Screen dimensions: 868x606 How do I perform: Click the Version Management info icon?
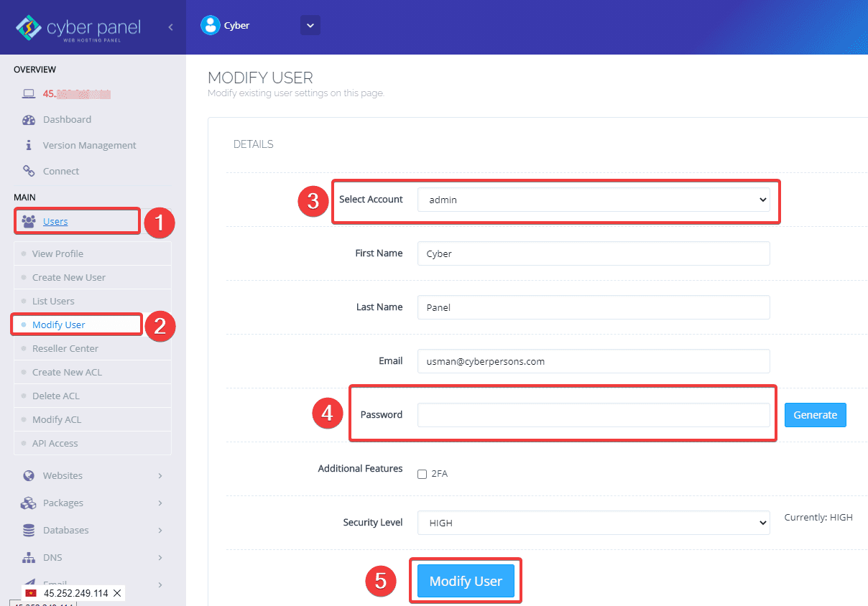29,146
